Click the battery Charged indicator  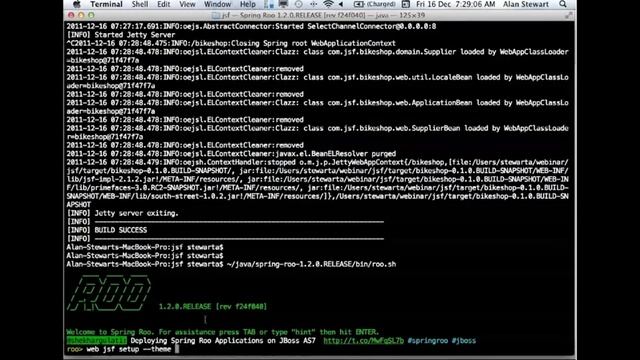point(374,4)
